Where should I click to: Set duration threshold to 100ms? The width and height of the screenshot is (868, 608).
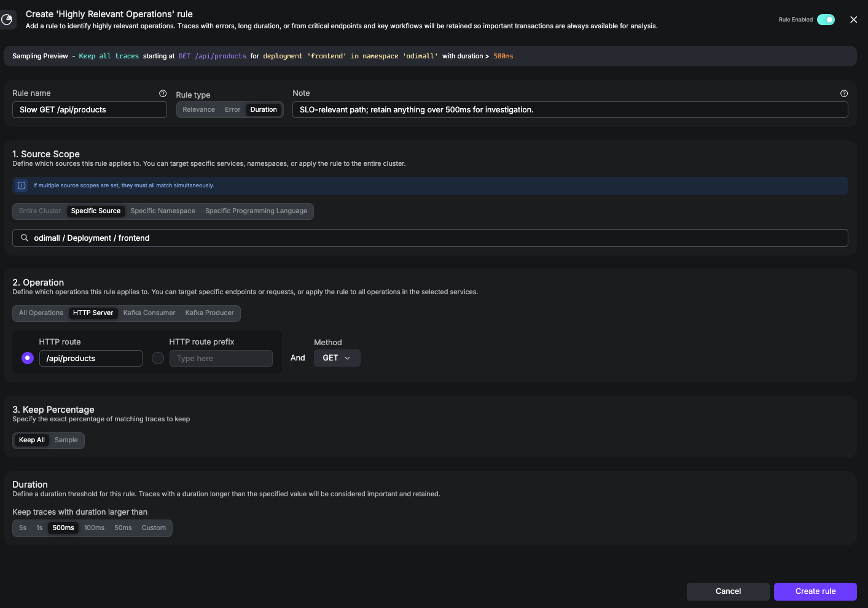click(94, 528)
